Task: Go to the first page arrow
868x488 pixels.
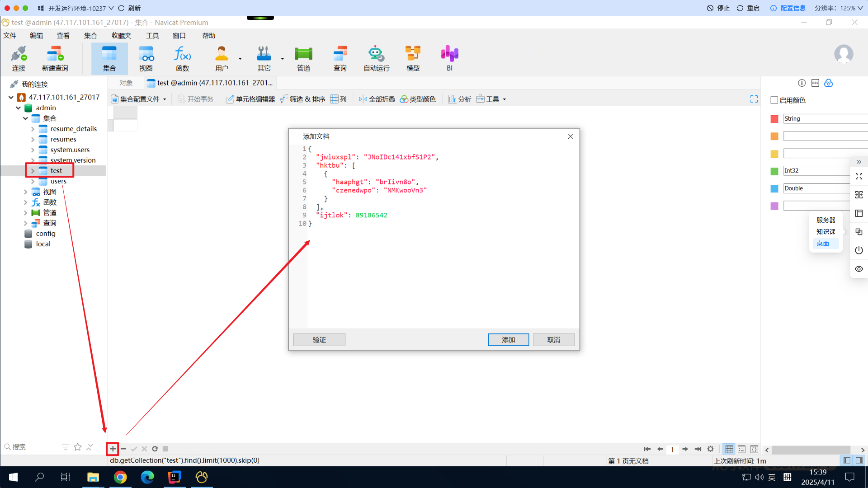Action: [x=647, y=449]
